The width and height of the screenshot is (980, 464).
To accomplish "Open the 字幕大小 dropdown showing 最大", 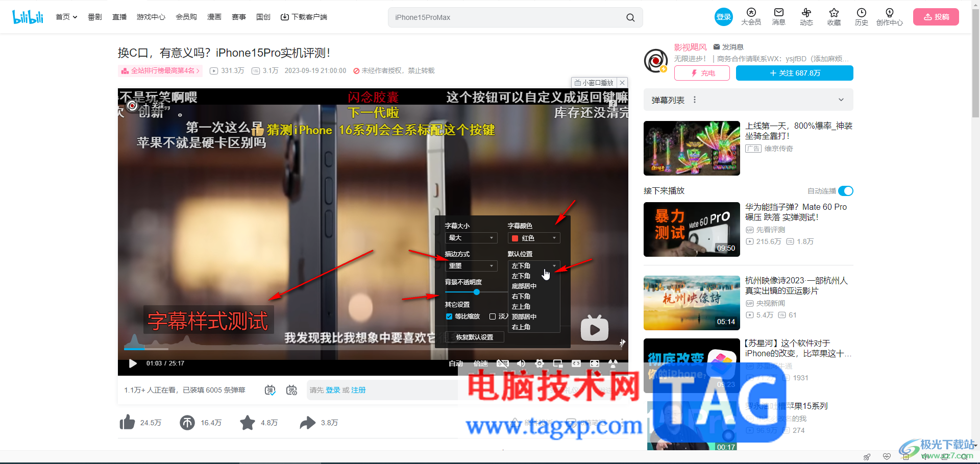I will click(x=471, y=238).
